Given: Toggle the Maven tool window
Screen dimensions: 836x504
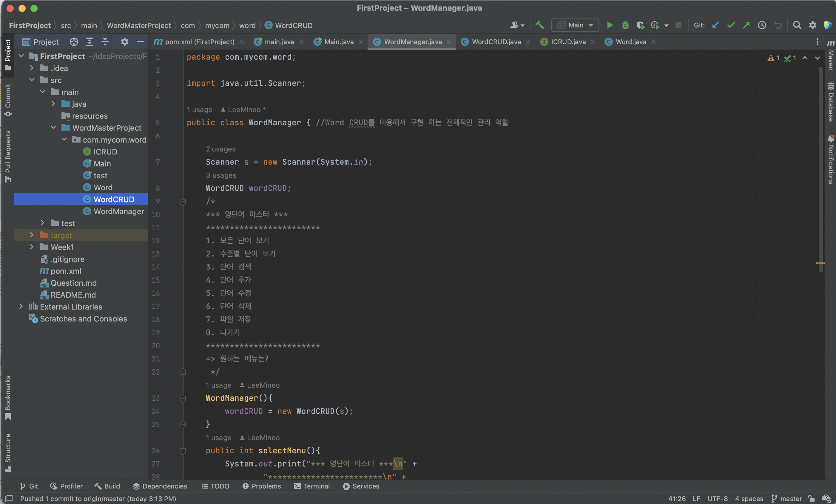Looking at the screenshot, I should pyautogui.click(x=830, y=56).
